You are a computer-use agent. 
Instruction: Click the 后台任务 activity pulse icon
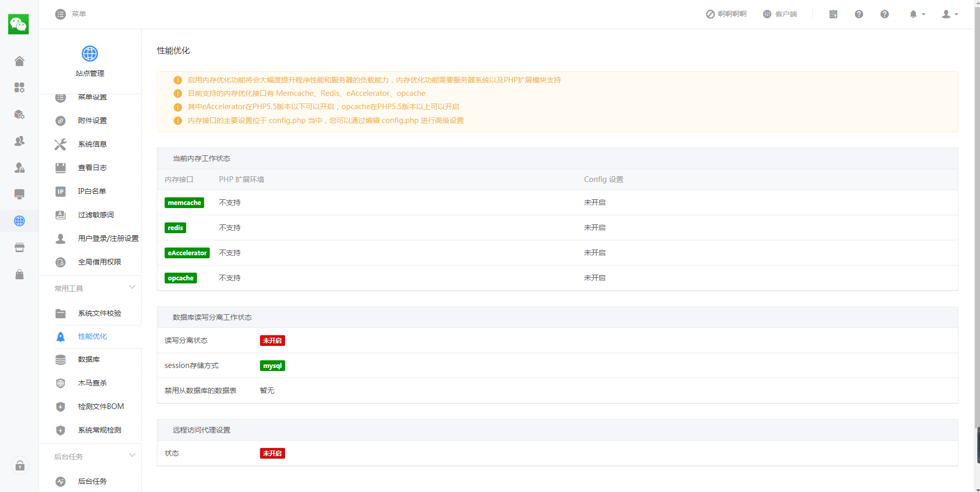[x=61, y=482]
